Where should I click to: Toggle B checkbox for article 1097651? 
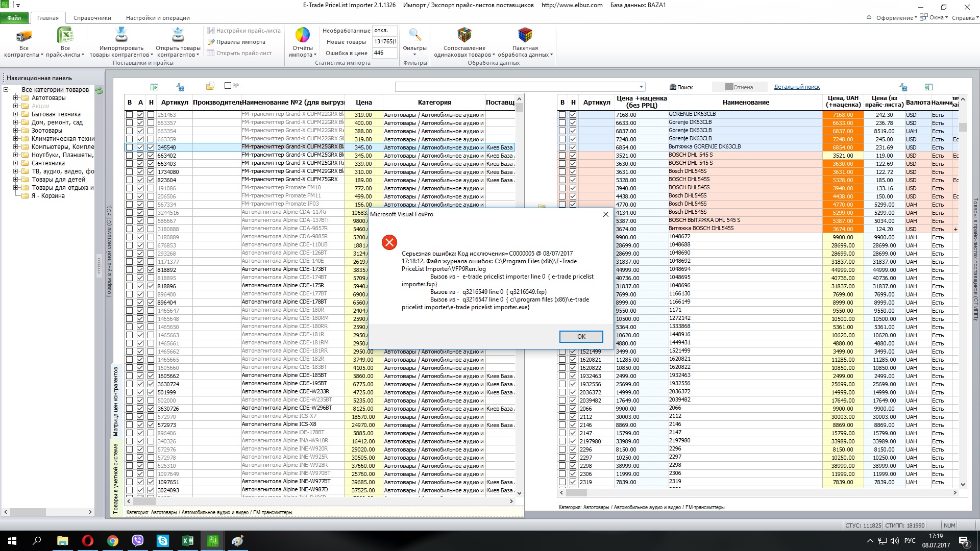click(x=130, y=482)
